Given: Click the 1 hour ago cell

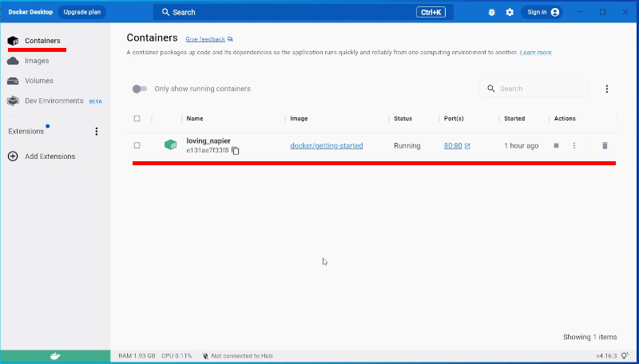Looking at the screenshot, I should (x=522, y=146).
